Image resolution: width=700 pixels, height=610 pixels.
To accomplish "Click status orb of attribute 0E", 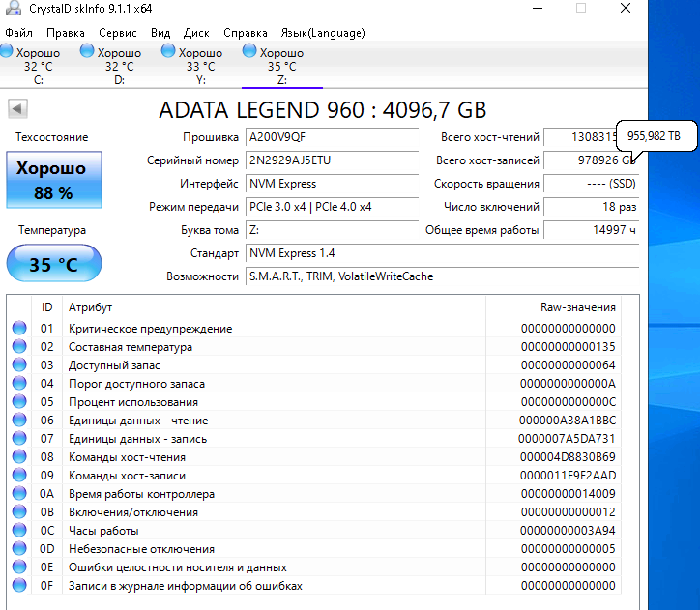I will pos(19,566).
